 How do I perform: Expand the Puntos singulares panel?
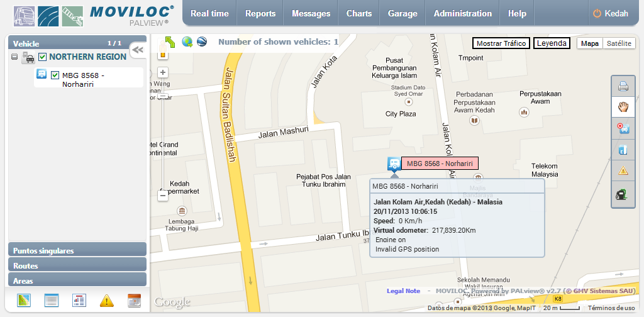[77, 250]
